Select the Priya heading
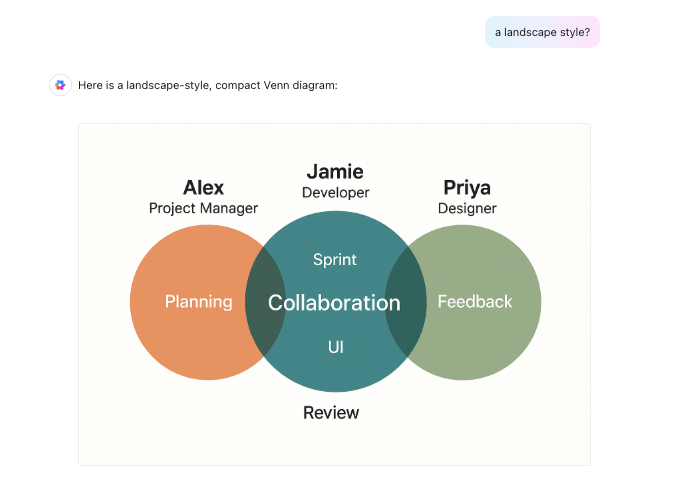The image size is (676, 481). tap(467, 188)
